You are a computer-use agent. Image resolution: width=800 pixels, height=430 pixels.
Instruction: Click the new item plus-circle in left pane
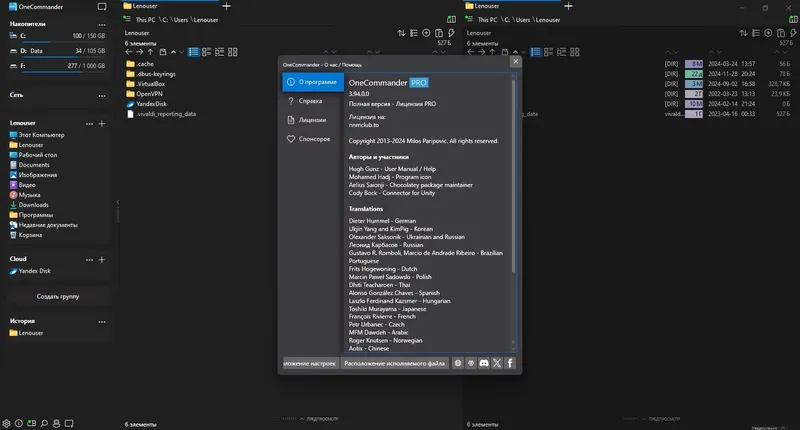[426, 33]
